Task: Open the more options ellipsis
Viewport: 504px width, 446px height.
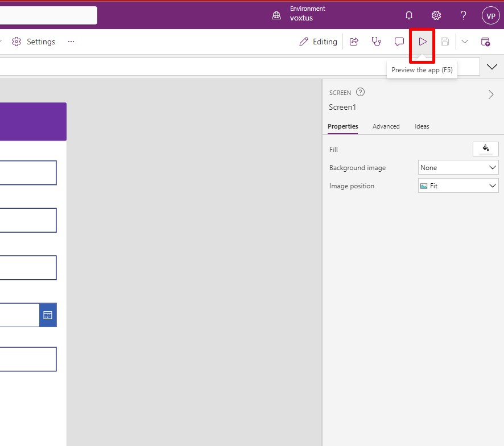Action: (71, 42)
